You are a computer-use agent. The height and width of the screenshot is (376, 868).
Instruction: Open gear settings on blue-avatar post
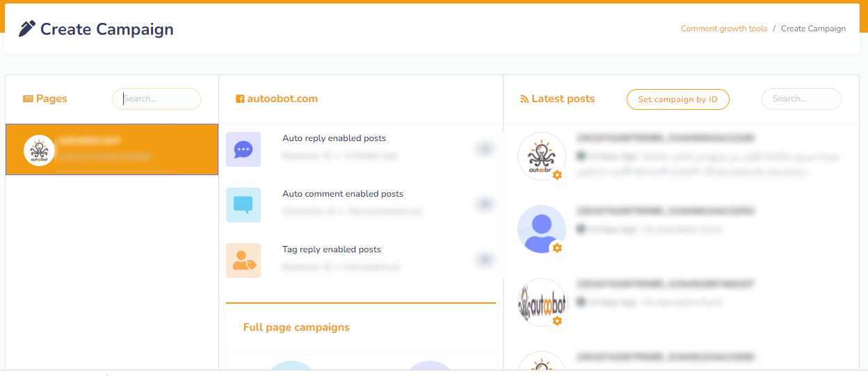coord(557,248)
